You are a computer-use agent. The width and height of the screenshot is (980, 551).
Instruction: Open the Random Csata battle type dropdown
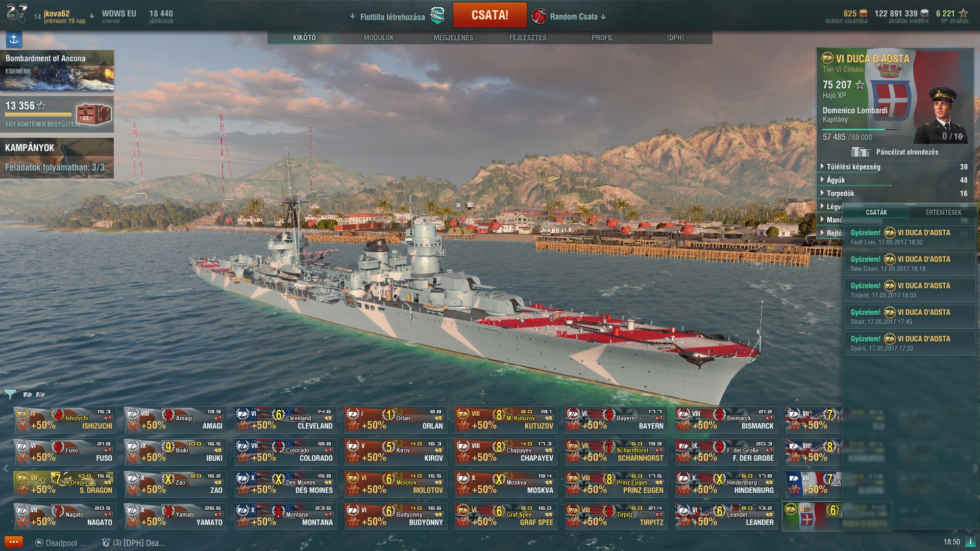(569, 16)
